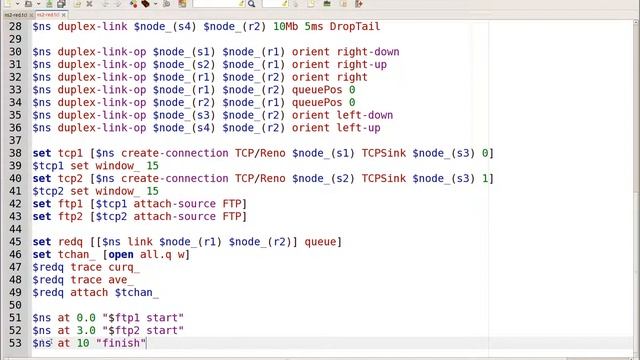Click the Open file toolbar icon
Image resolution: width=640 pixels, height=360 pixels.
[29, 4]
